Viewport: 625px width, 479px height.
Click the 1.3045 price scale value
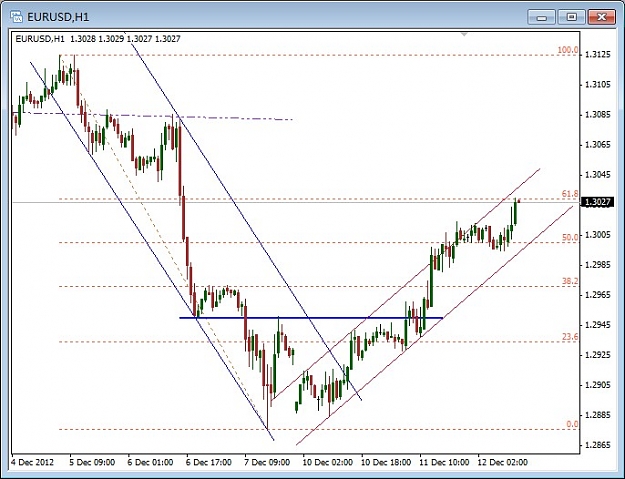click(x=597, y=175)
